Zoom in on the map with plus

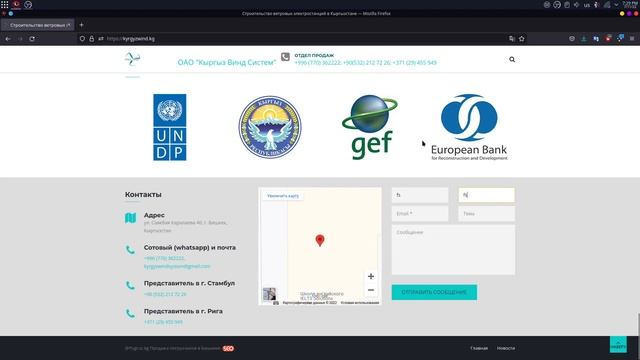pos(371,276)
